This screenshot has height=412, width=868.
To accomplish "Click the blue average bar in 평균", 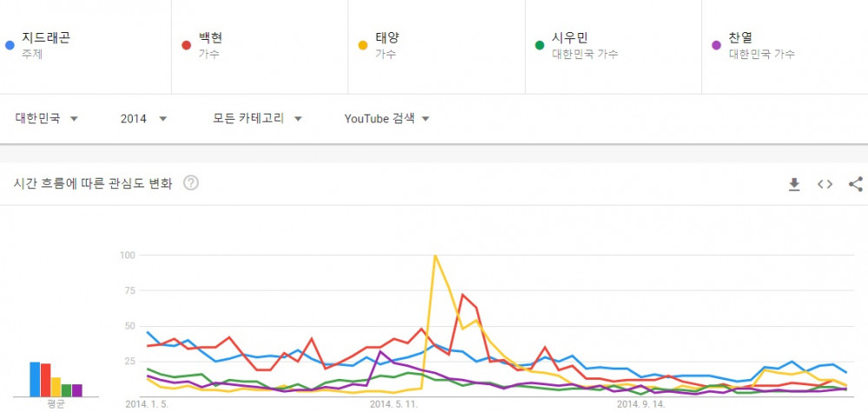I will [35, 379].
